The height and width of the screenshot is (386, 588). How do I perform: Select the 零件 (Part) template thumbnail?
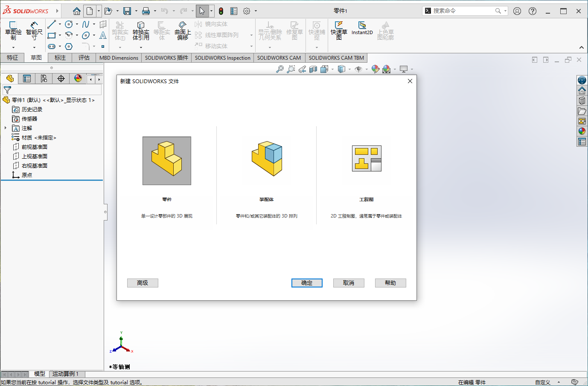[x=167, y=161]
